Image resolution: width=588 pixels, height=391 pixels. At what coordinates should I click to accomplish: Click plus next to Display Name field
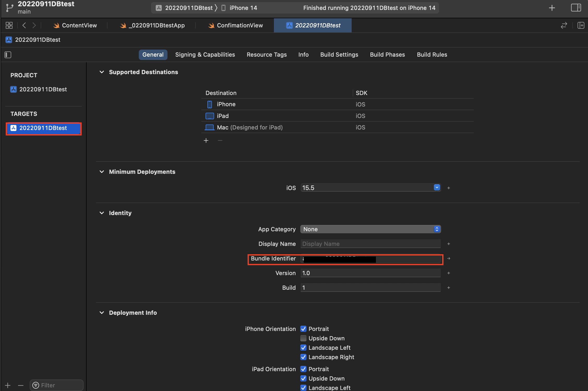coord(449,244)
